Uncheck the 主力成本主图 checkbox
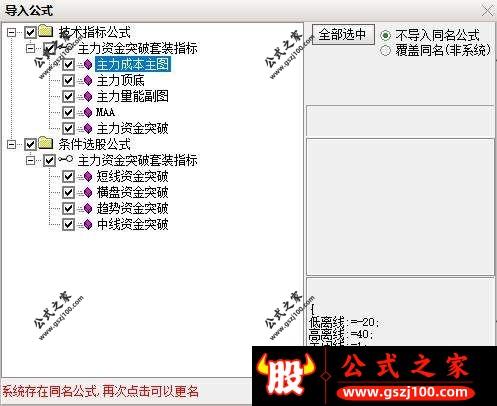Image resolution: width=497 pixels, height=406 pixels. coord(68,64)
